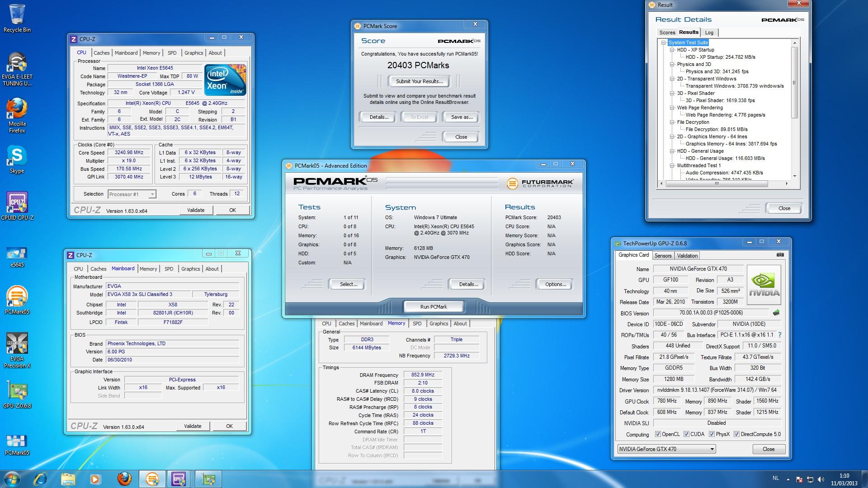Click the Result Details horizontal scrollbar thumb
868x488 pixels.
point(716,183)
